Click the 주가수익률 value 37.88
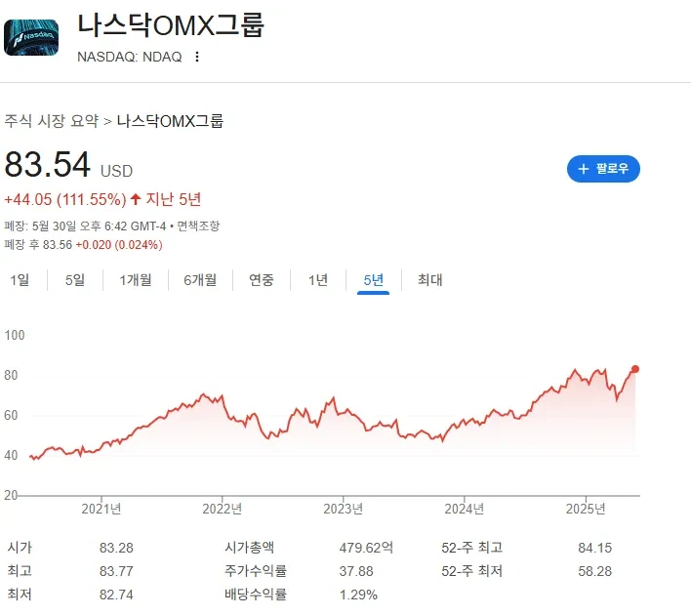Viewport: 691px width, 616px height. coord(356,571)
